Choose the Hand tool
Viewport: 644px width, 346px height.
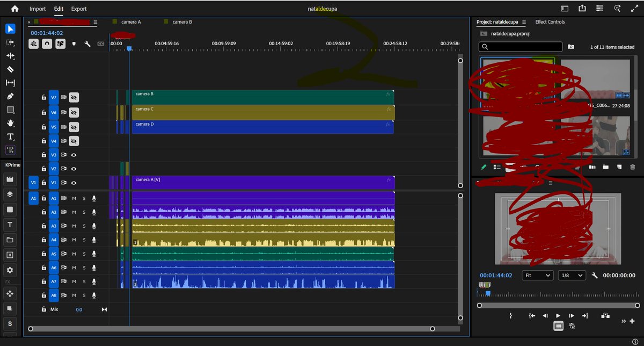point(10,123)
